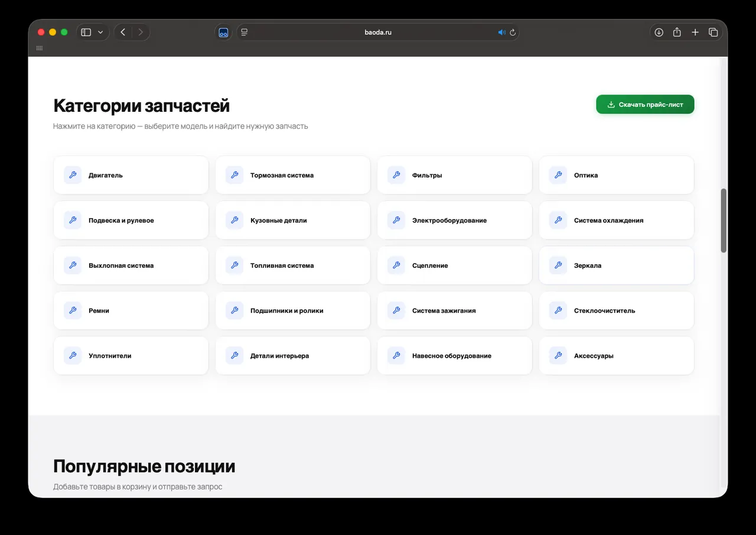Click the Категории запчастей heading
Screen dimensions: 756x535
[x=142, y=106]
